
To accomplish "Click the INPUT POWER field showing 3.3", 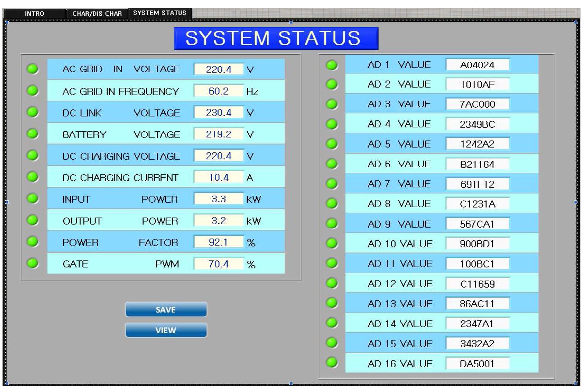I will click(x=219, y=199).
